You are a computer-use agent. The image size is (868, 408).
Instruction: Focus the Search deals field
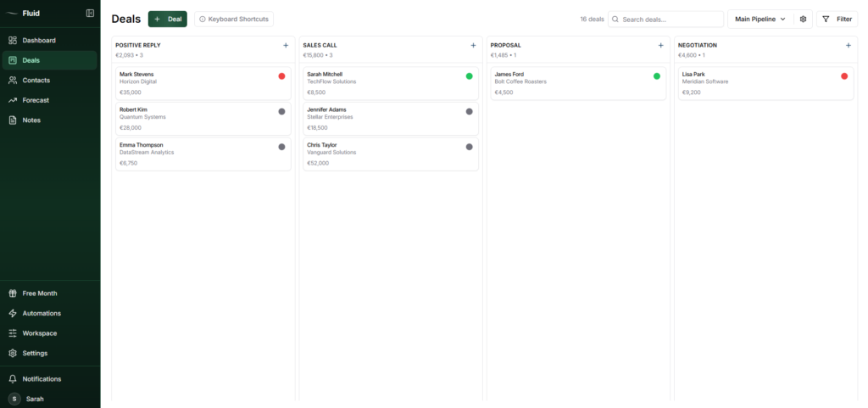click(x=670, y=19)
